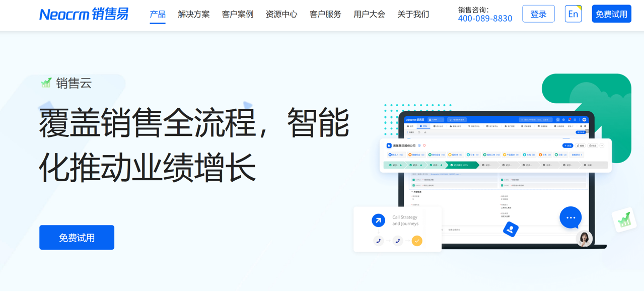The width and height of the screenshot is (644, 300).
Task: Click the customer service agent avatar
Action: [584, 239]
